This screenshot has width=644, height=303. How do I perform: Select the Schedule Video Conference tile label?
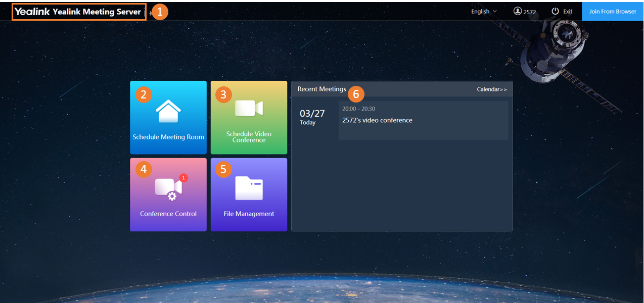[249, 137]
